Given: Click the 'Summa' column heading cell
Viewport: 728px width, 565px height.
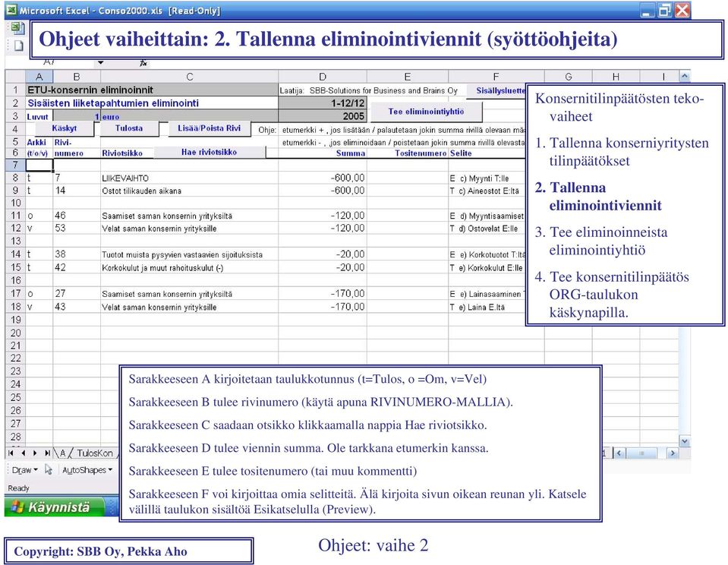Looking at the screenshot, I should pyautogui.click(x=323, y=153).
